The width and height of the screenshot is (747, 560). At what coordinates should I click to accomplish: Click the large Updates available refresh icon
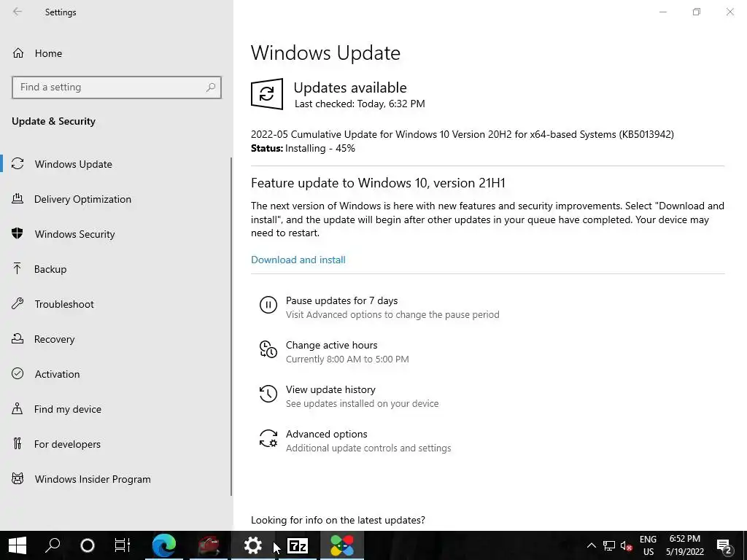click(267, 94)
